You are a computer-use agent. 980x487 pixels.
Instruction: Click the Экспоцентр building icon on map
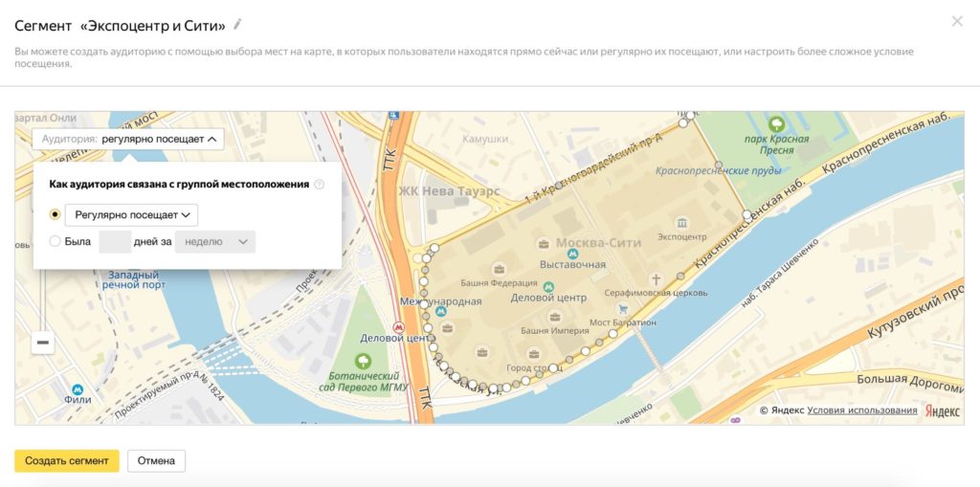pyautogui.click(x=682, y=222)
